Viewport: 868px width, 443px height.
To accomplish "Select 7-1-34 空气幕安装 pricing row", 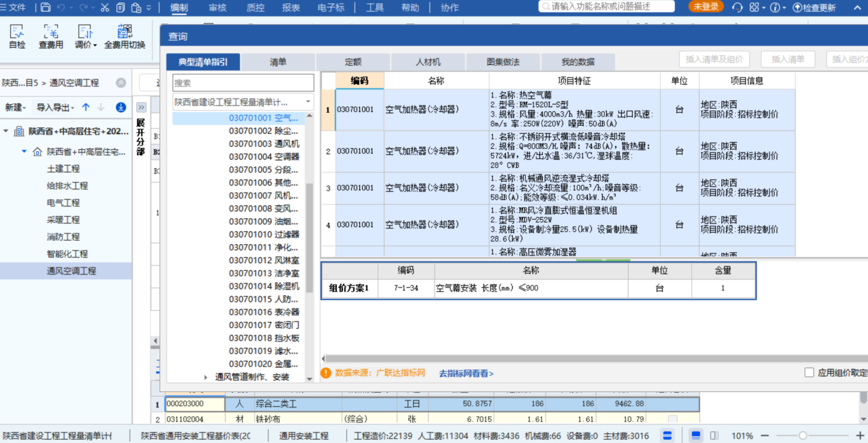I will click(538, 288).
